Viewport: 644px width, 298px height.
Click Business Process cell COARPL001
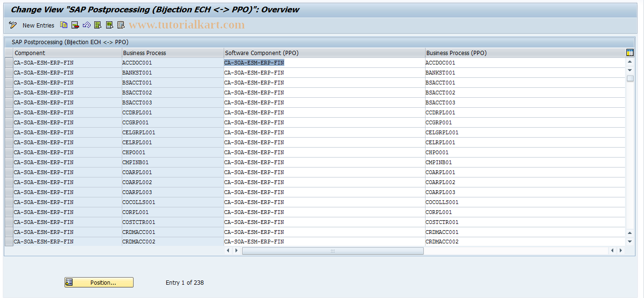(173, 172)
